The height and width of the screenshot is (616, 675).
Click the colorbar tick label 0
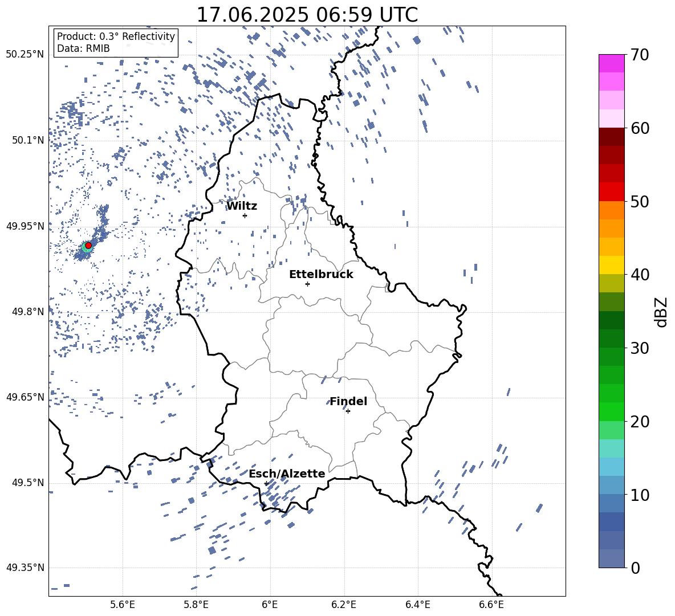(635, 568)
